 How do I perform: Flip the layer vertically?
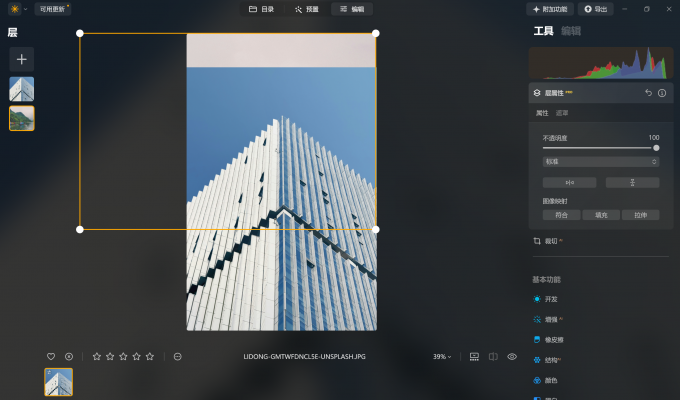pos(632,183)
